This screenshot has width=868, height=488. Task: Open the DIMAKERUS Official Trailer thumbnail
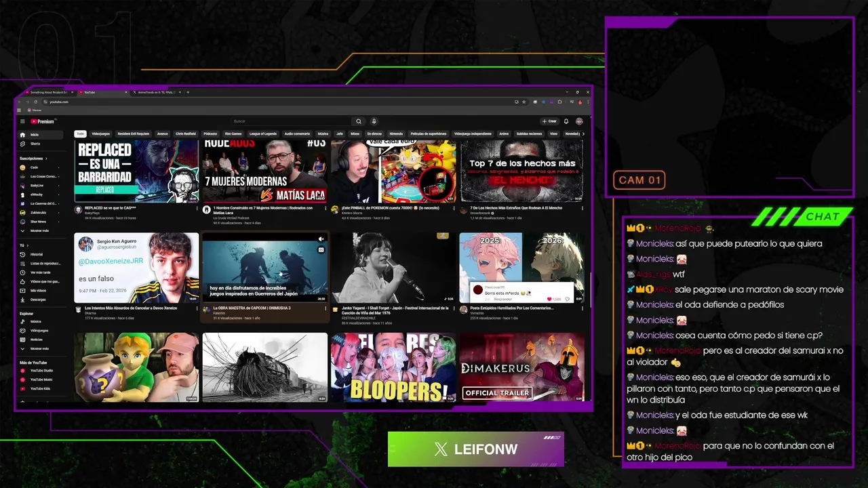pos(521,367)
